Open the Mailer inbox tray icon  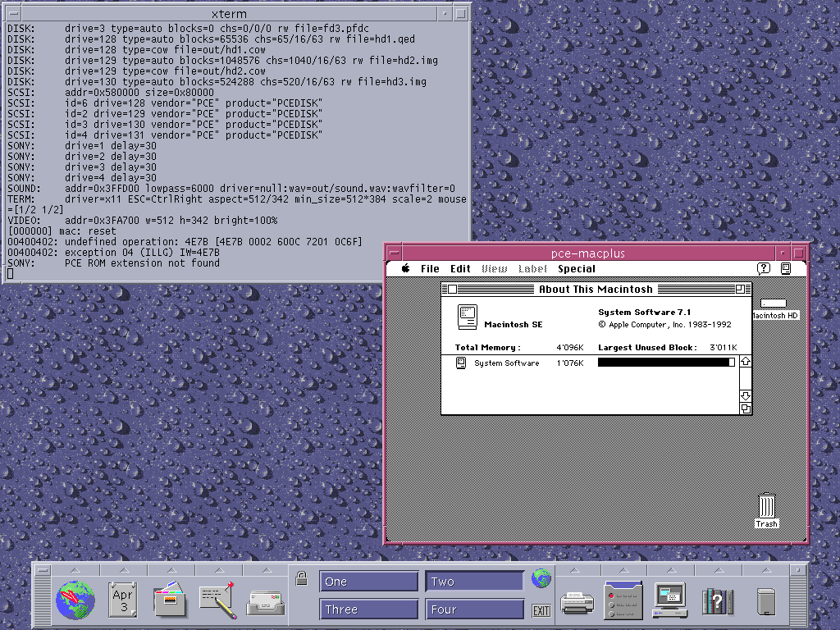click(x=266, y=603)
